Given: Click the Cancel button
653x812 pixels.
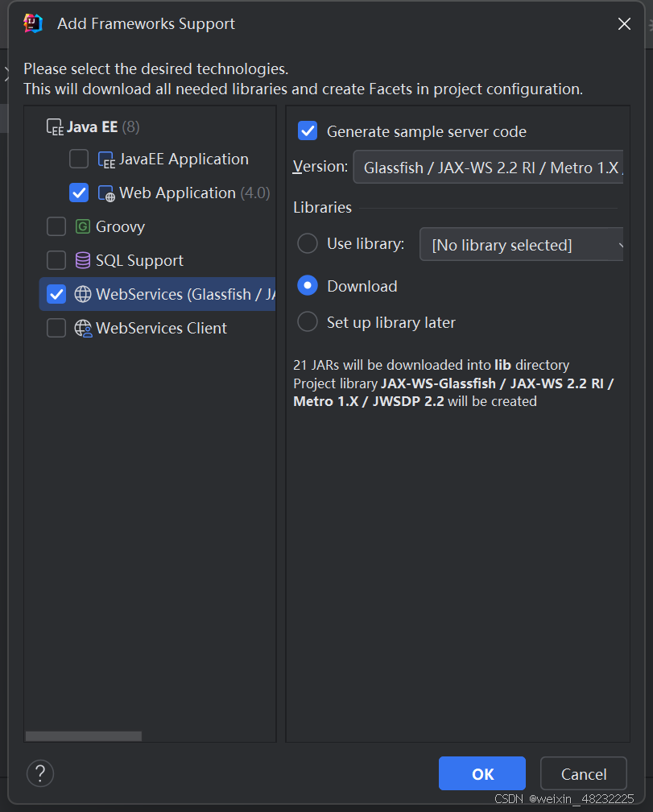Looking at the screenshot, I should click(x=584, y=773).
